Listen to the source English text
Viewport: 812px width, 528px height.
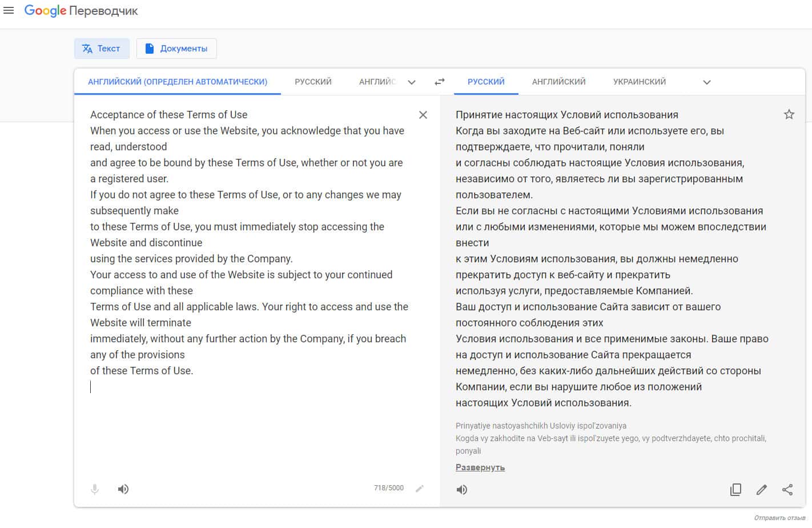click(123, 489)
